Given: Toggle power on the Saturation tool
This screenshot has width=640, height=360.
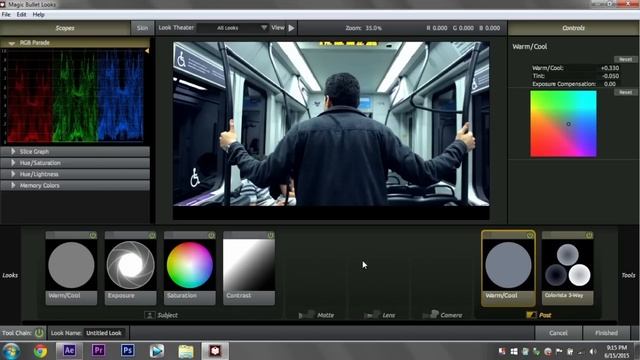Looking at the screenshot, I should (x=211, y=236).
